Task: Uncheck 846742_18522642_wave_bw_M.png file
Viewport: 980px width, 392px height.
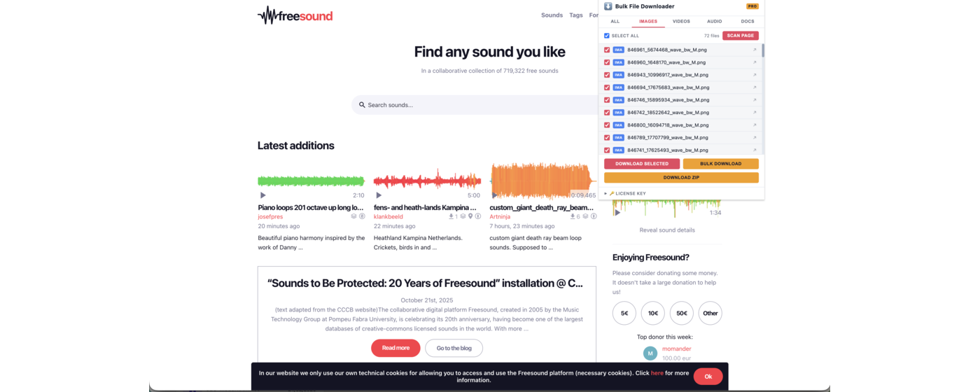Action: [607, 113]
